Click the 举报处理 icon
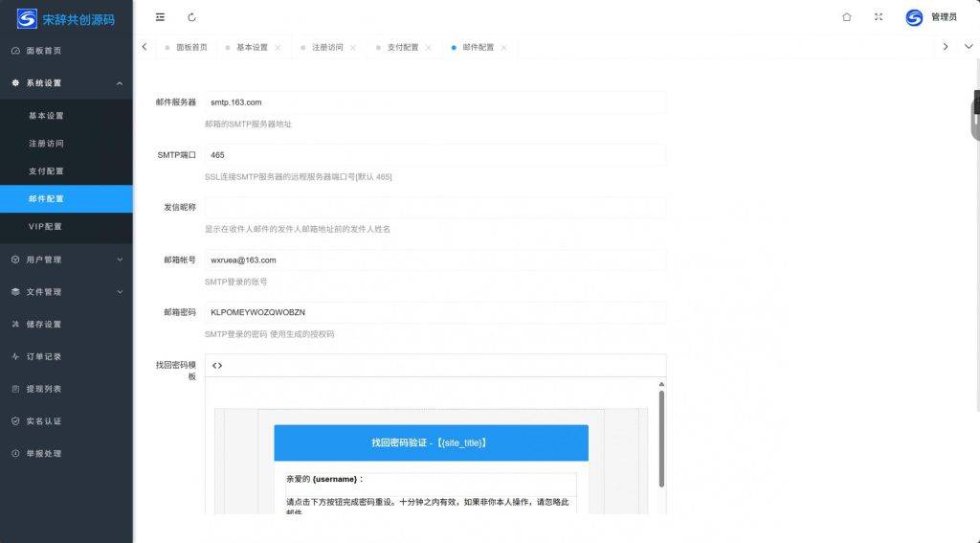This screenshot has width=980, height=543. 15,454
